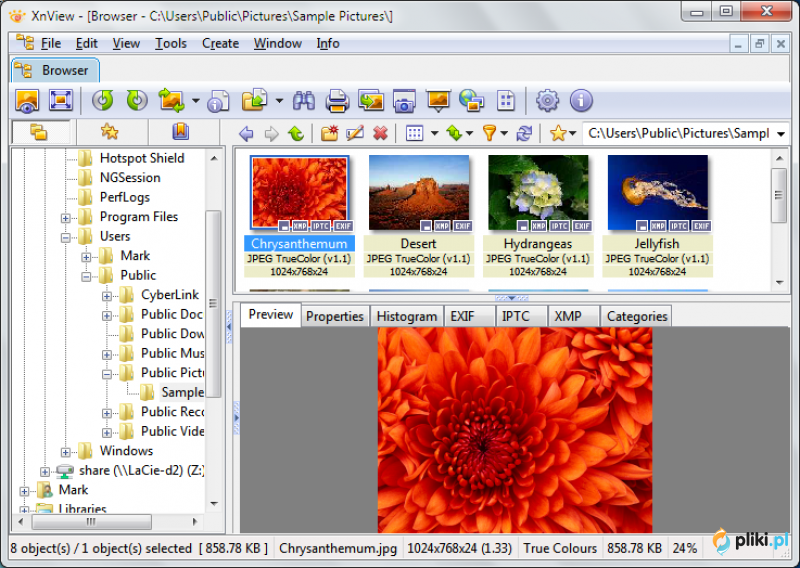
Task: Select the Hotspot Shield folder
Action: 142,158
